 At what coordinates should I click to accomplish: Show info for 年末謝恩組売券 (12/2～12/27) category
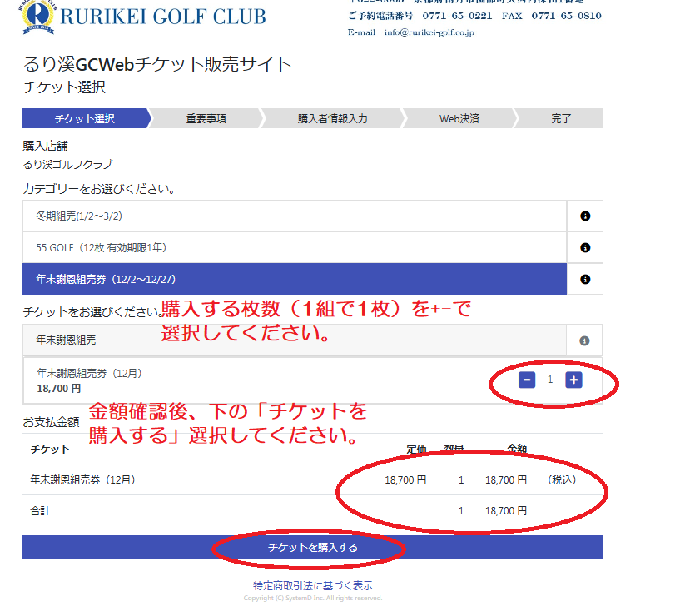coord(585,279)
